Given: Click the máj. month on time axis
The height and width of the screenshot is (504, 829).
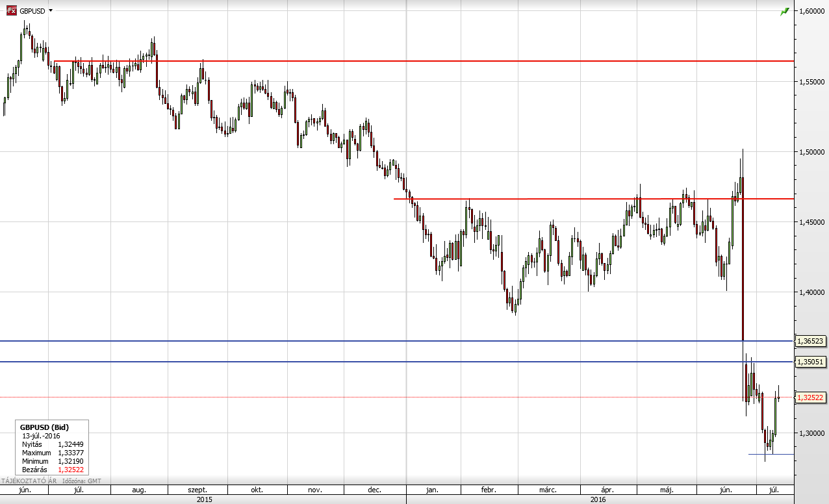Looking at the screenshot, I should coord(667,490).
